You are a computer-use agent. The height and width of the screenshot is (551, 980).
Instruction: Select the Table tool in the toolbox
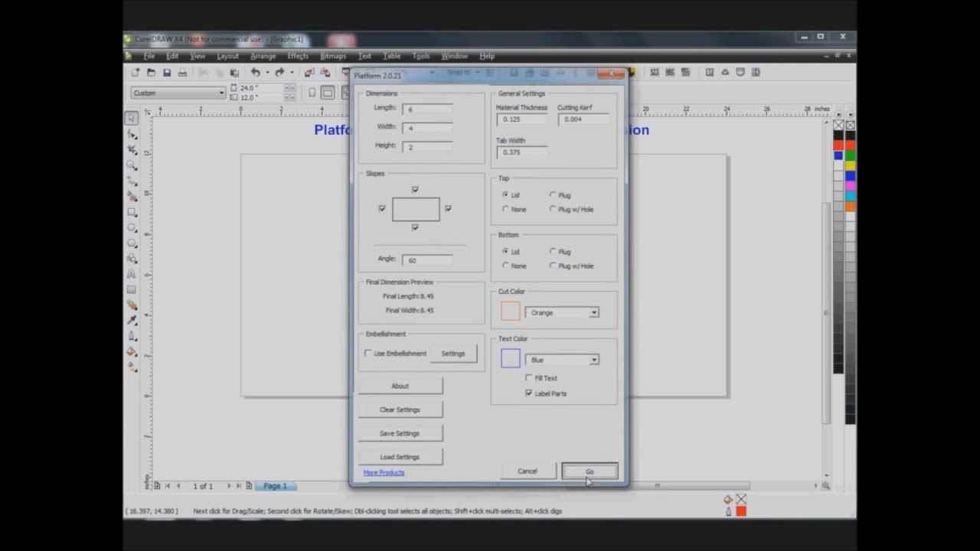[132, 290]
